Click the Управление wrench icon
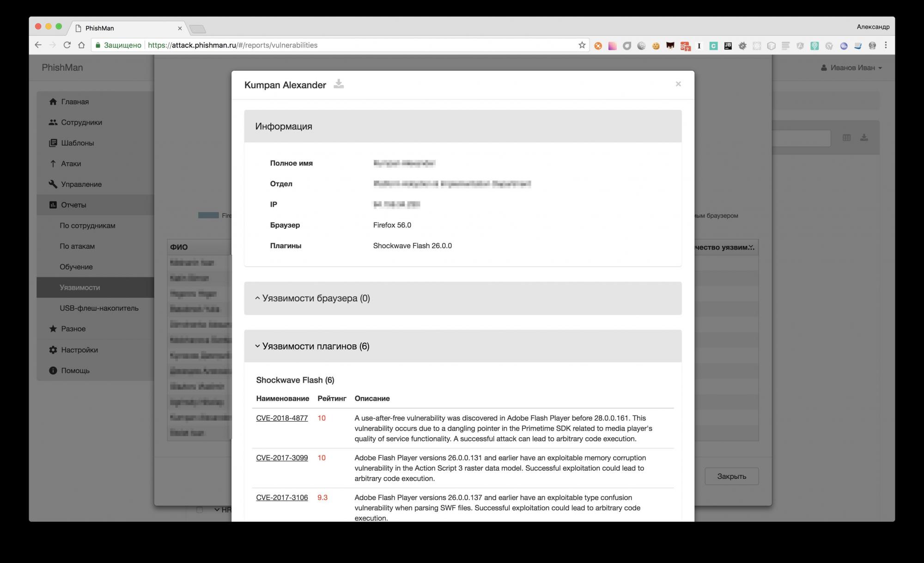The image size is (924, 563). 53,184
